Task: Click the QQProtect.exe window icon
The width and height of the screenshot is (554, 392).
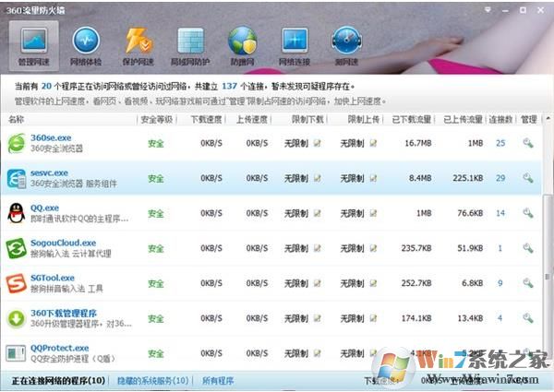Action: tap(17, 353)
